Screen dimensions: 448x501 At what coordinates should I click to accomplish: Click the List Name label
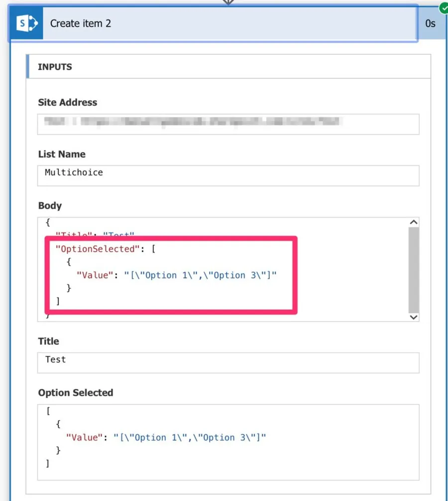pos(62,154)
